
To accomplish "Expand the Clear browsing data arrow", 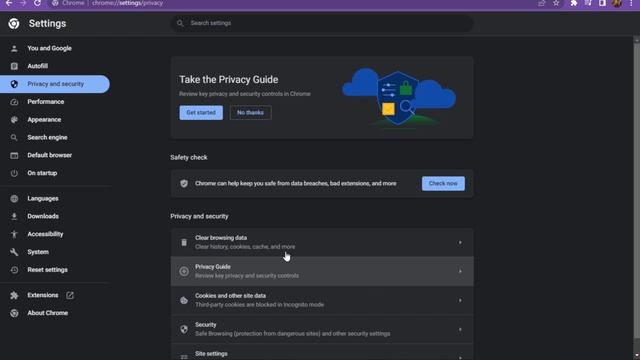I will point(460,242).
